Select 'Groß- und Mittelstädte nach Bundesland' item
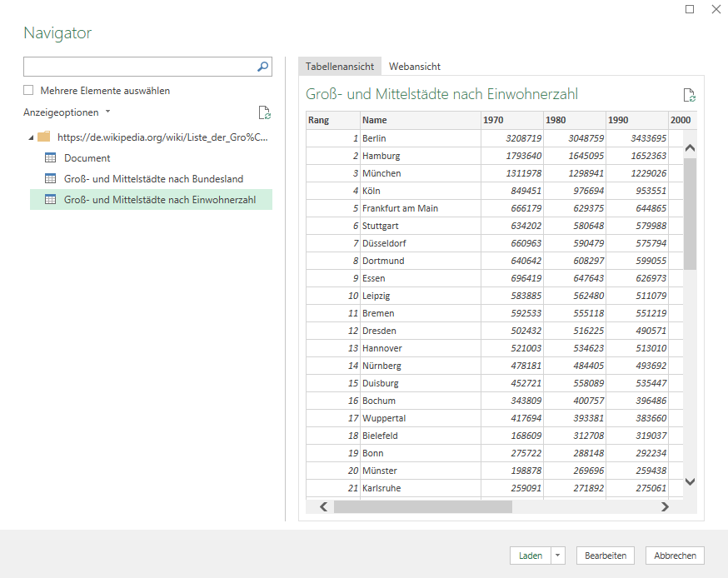 pyautogui.click(x=153, y=179)
